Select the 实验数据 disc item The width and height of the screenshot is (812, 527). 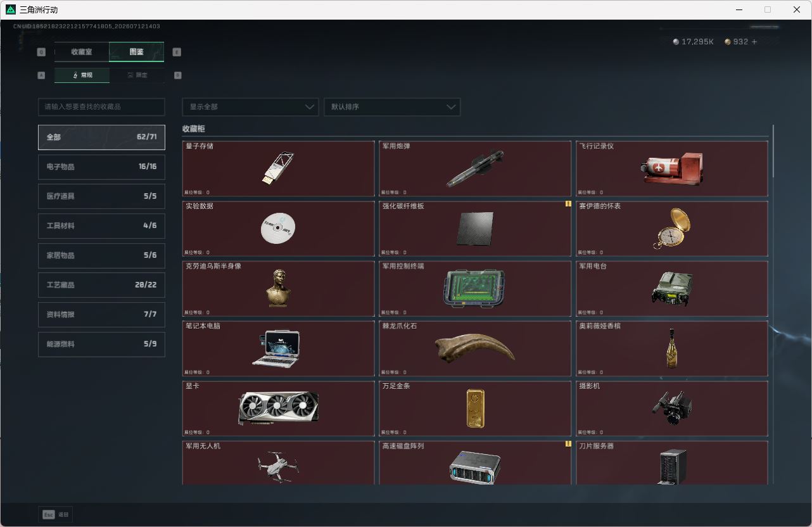(278, 229)
